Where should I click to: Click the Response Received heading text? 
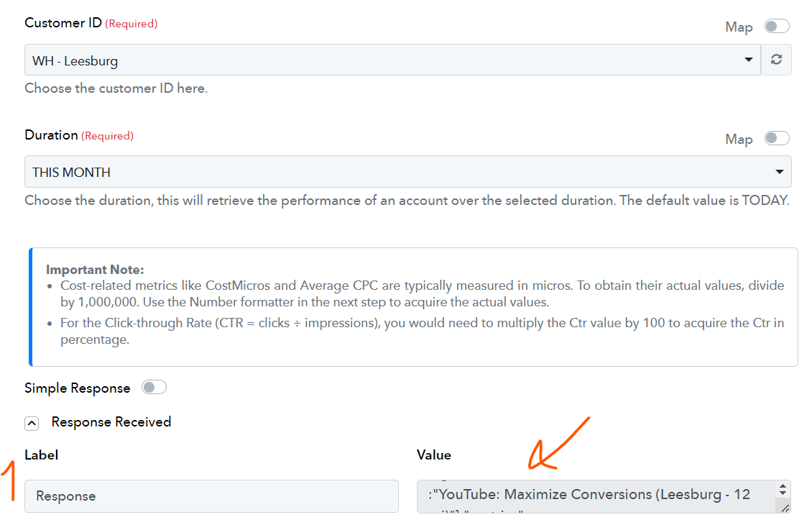coord(111,422)
